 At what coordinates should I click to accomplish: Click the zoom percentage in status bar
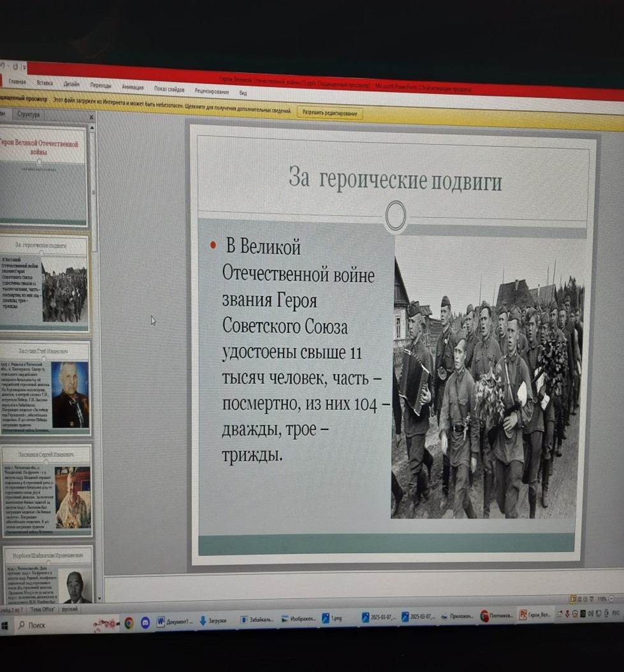(x=602, y=599)
